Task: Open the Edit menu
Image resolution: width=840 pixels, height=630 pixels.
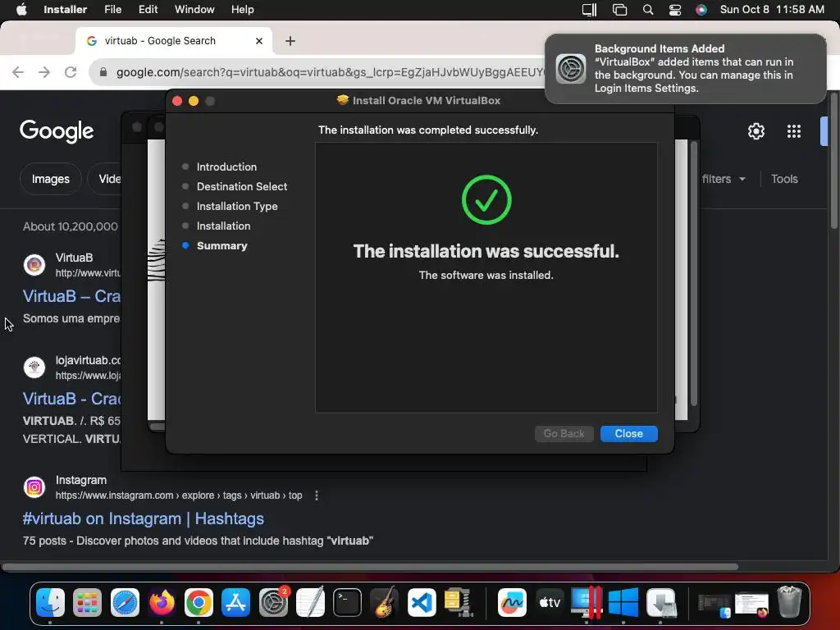Action: coord(148,10)
